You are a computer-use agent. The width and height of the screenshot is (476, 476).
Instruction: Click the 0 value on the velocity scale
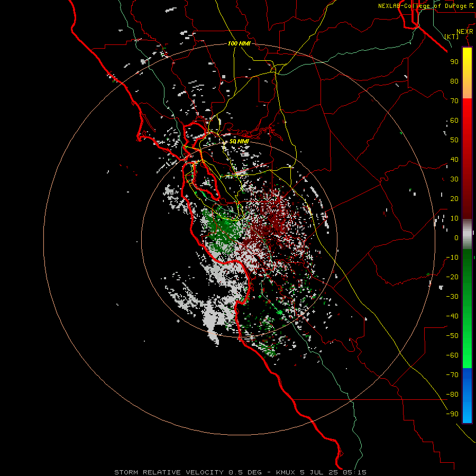[x=456, y=238]
